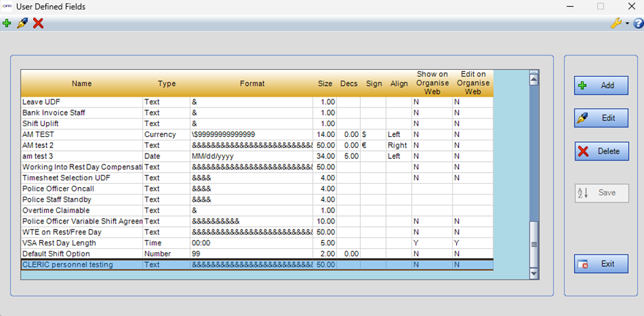
Task: Select the AM TEST currency row
Action: 81,134
